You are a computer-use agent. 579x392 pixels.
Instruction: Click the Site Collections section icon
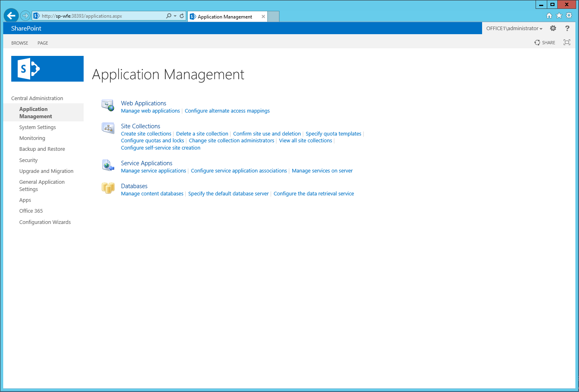[x=108, y=128]
